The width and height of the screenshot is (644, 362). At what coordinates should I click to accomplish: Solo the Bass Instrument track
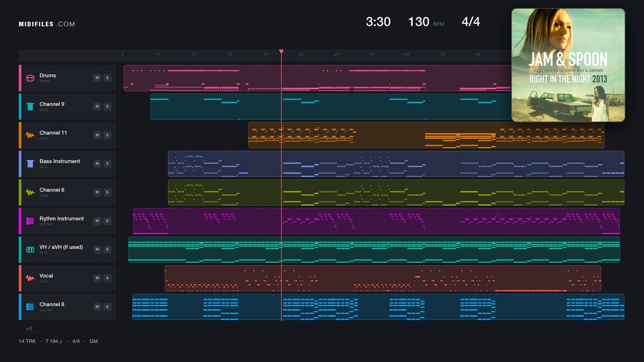(107, 163)
